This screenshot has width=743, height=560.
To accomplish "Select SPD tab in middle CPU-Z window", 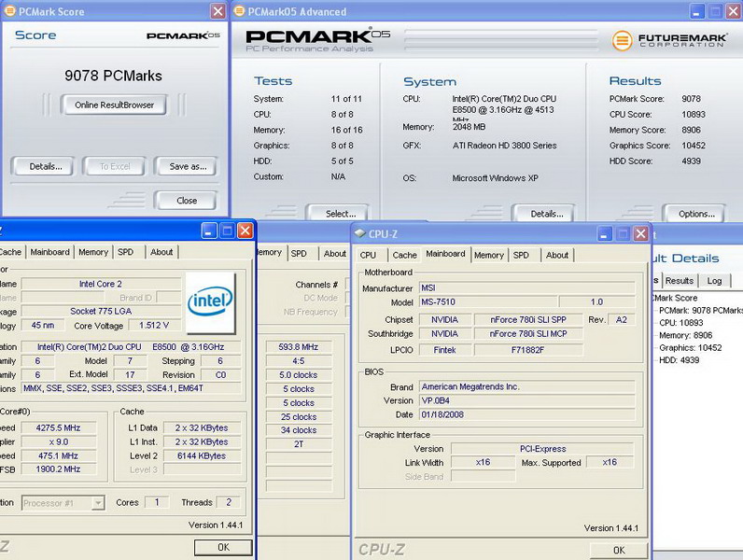I will click(299, 254).
